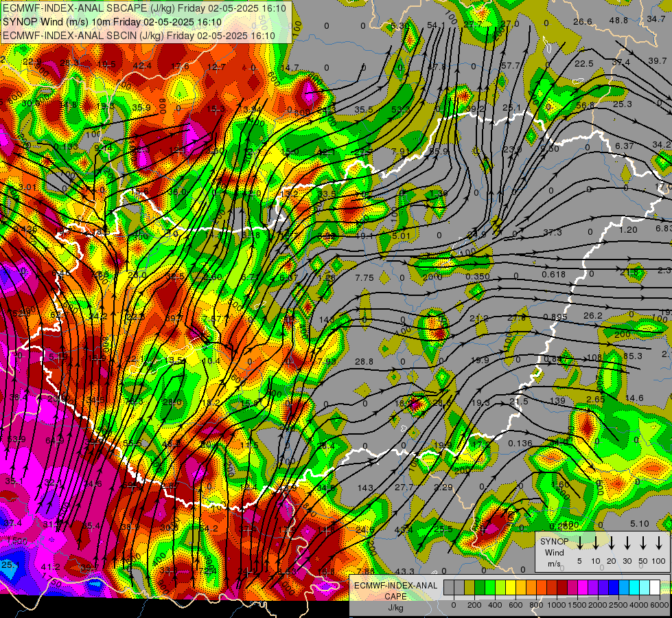Click the 100 m/s wind arrow in legend
The height and width of the screenshot is (618, 672).
pyautogui.click(x=659, y=542)
